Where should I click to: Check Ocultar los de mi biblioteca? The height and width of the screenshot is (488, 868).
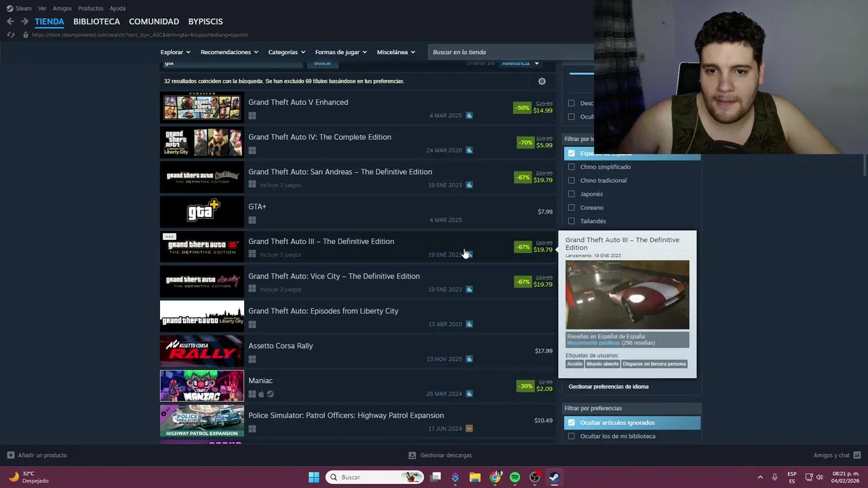[x=571, y=436]
